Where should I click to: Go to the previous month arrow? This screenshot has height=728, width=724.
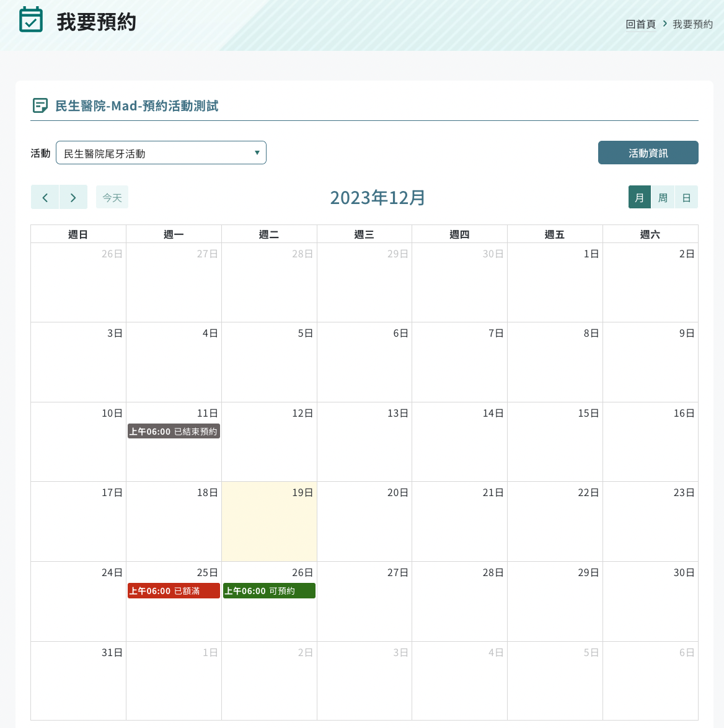[x=45, y=197]
